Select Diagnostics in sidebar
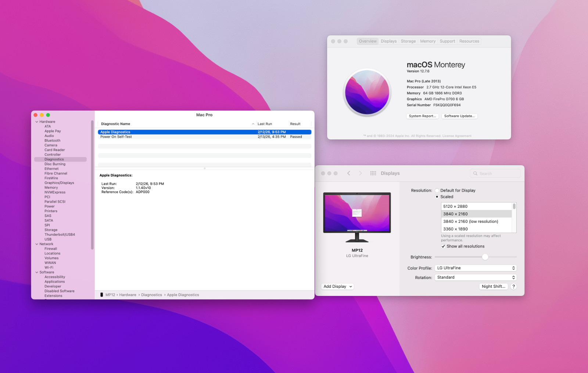The image size is (588, 373). click(60, 159)
